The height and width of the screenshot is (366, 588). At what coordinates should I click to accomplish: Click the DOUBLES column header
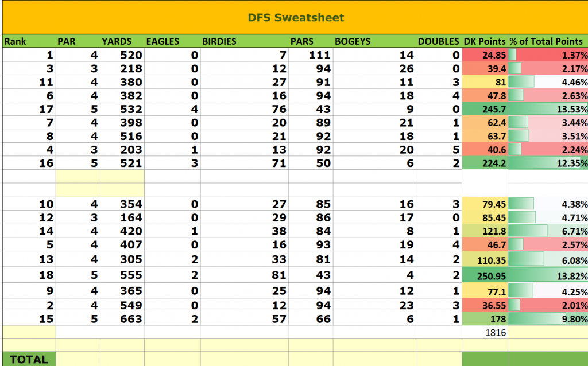point(439,41)
